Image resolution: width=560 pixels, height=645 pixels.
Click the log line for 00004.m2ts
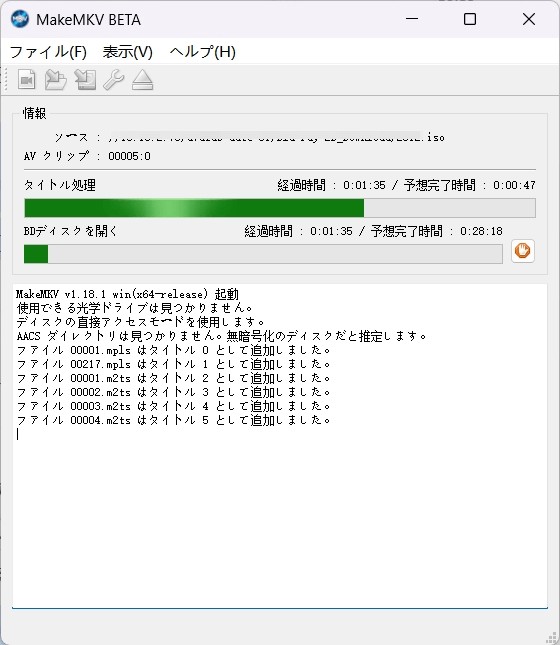tap(173, 420)
